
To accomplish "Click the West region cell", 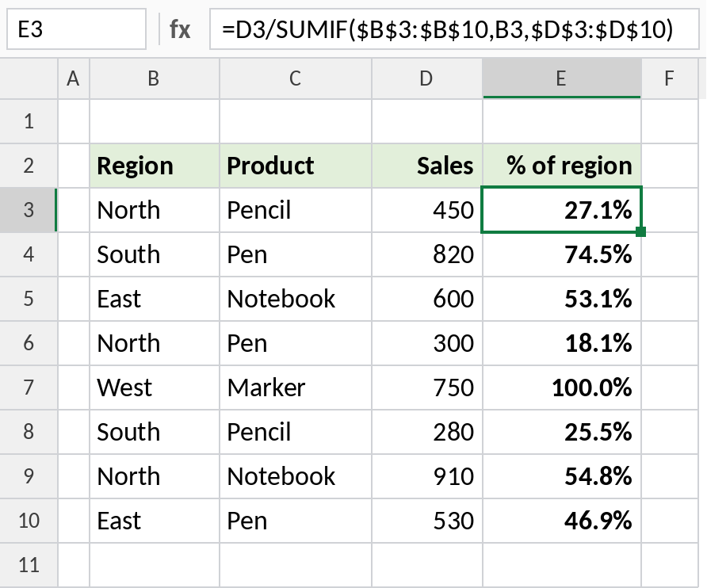I will point(155,388).
